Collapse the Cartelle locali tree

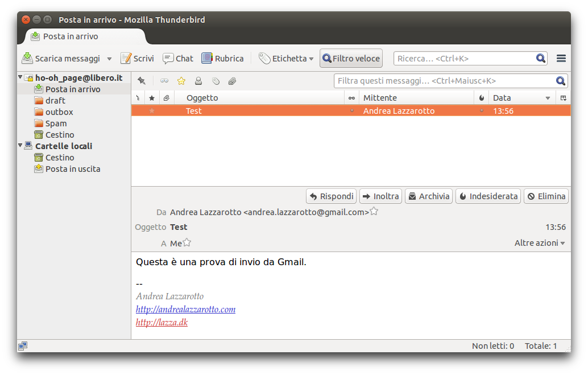pos(20,146)
